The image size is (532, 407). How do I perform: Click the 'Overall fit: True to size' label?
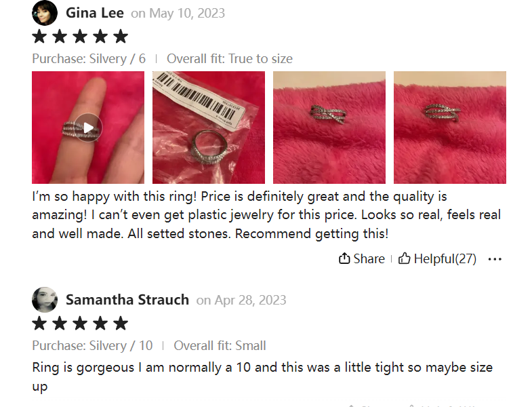pos(230,59)
